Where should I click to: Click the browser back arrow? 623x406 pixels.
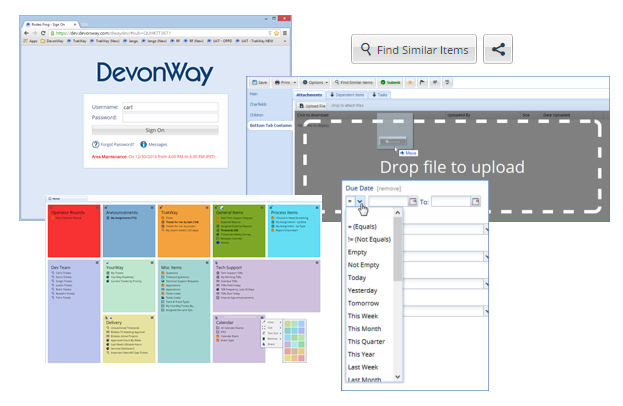pos(26,33)
